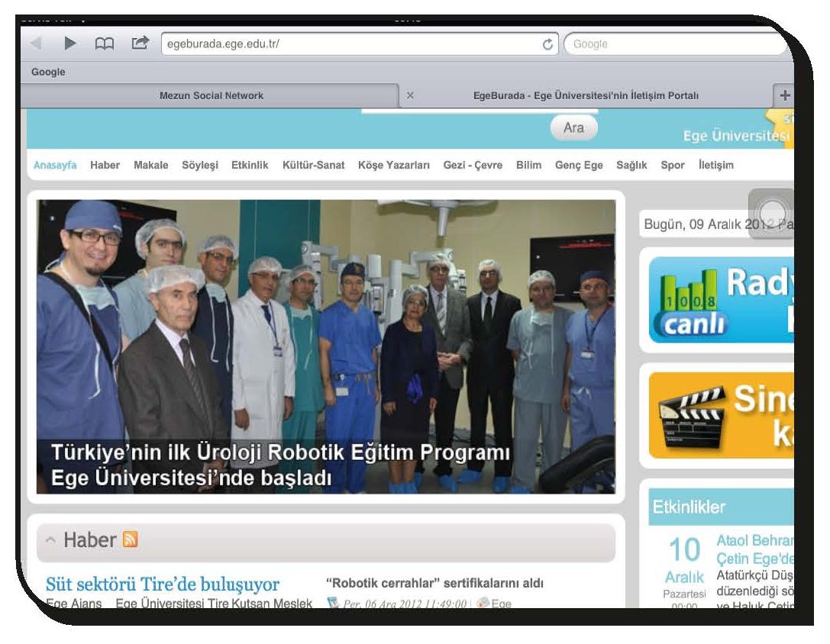This screenshot has height=644, width=830.
Task: Open the Google bookmark in bookmarks bar
Action: pos(48,72)
